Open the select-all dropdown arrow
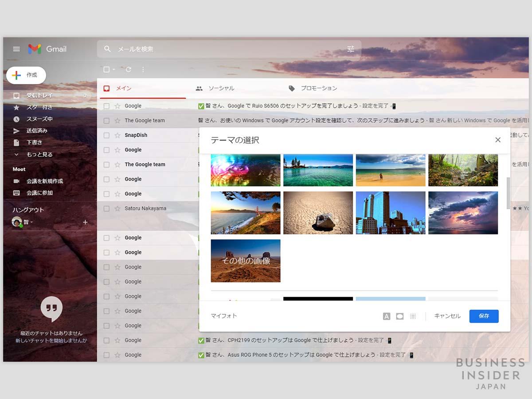 click(114, 70)
